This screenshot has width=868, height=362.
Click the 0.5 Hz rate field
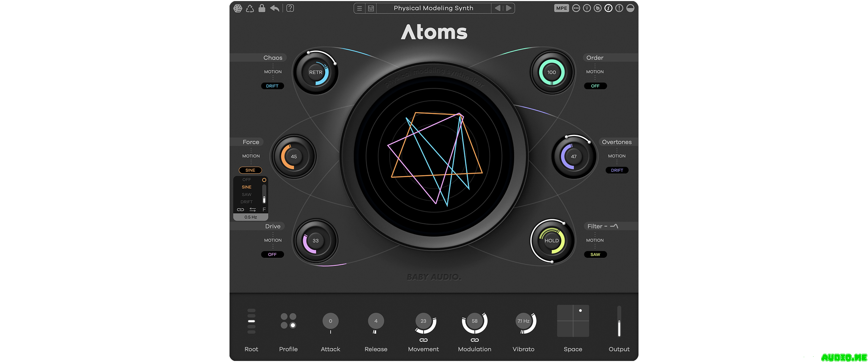251,217
